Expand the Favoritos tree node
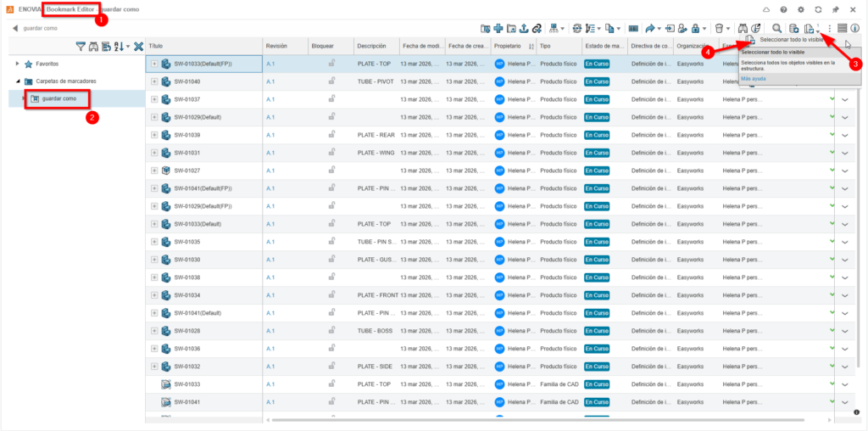 click(17, 64)
